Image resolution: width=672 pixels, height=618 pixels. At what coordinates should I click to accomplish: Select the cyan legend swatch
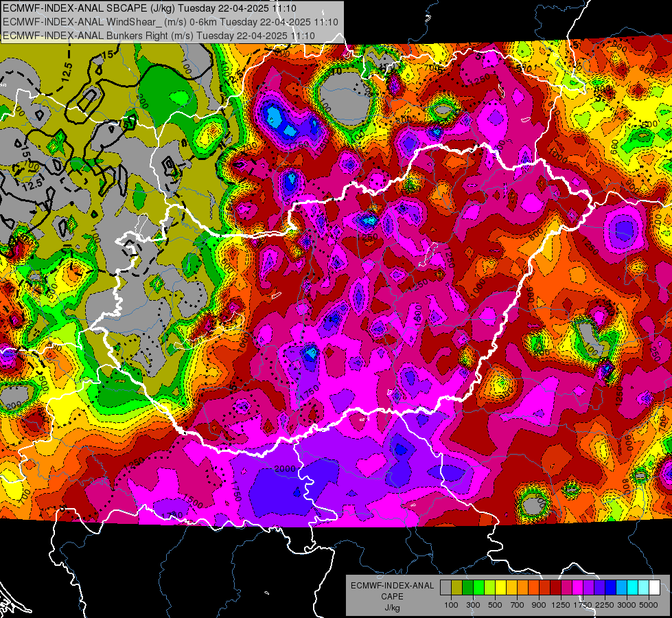coord(633,588)
